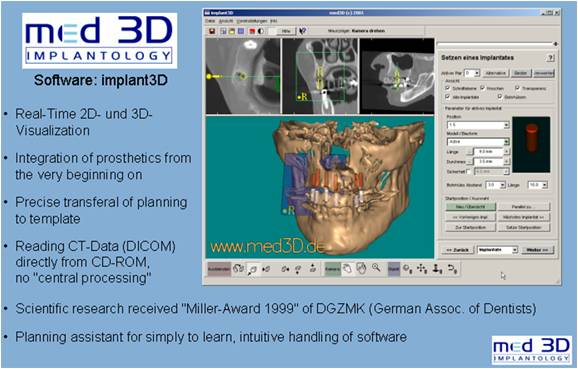578x369 pixels.
Task: Open the Modell / Bauform dropdown
Action: coord(478,142)
